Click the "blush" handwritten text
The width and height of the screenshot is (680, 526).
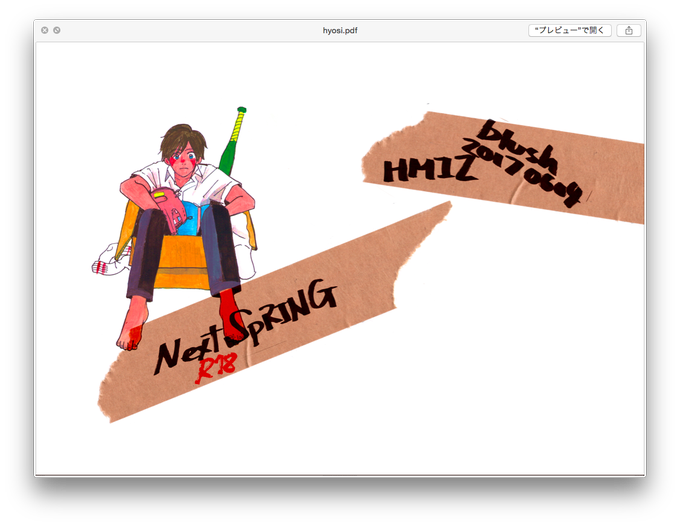pos(517,145)
